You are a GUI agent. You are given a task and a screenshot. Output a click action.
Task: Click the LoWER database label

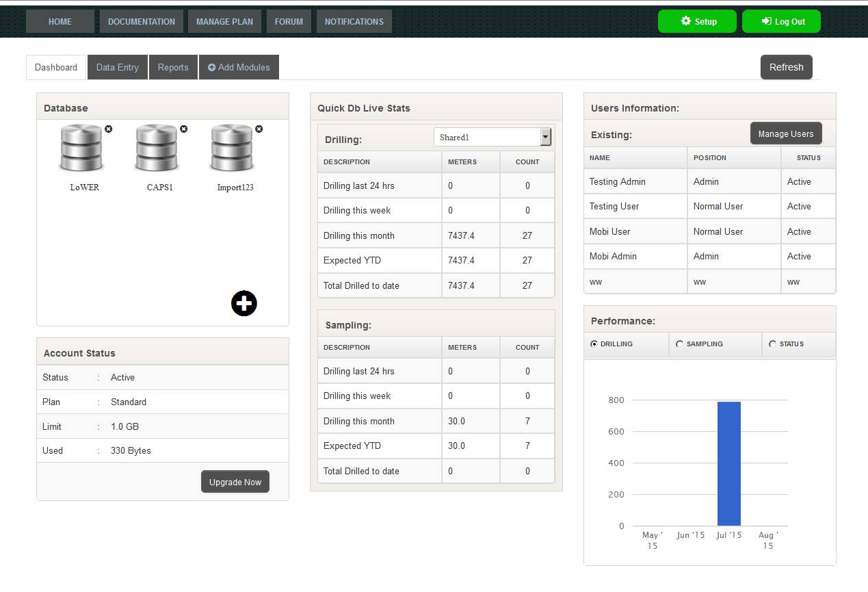[x=84, y=187]
